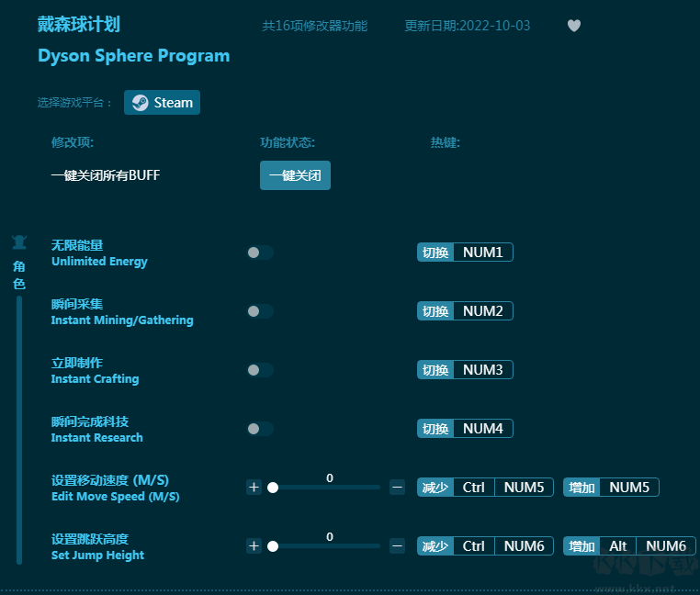Click the Move Speed slider handle
Viewport: 700px width, 595px height.
point(273,488)
